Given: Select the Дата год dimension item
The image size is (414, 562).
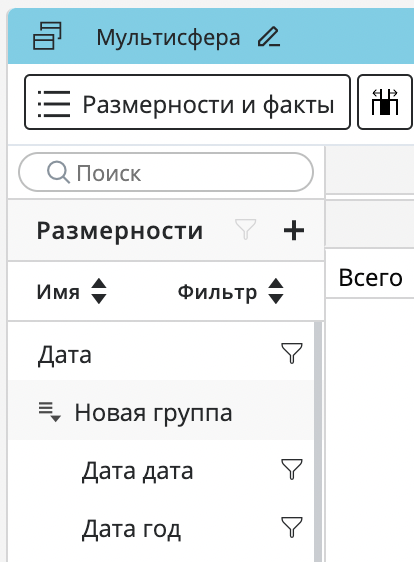Looking at the screenshot, I should click(131, 529).
